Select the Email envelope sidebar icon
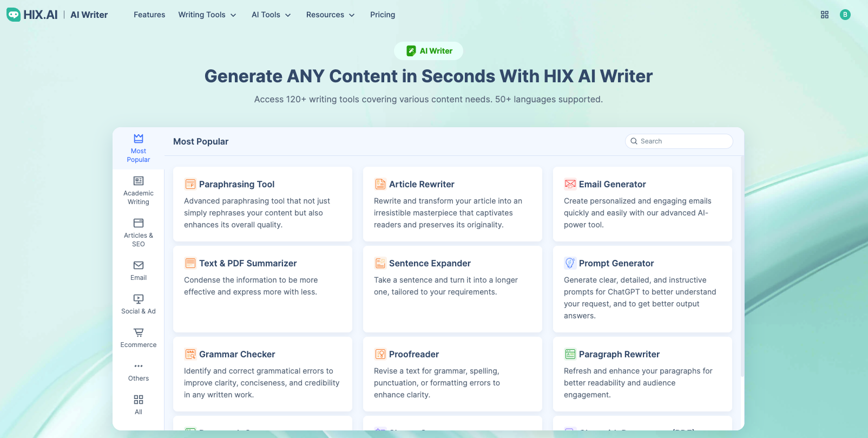The height and width of the screenshot is (438, 868). 139,265
